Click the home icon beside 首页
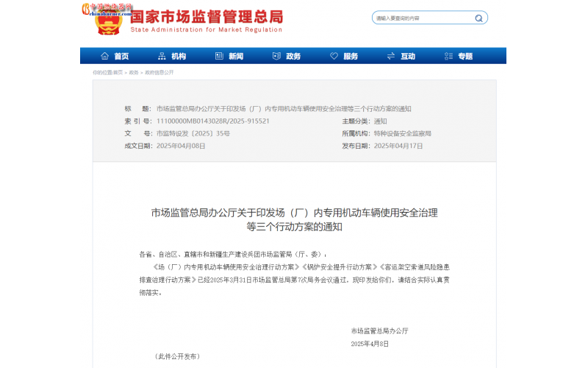Viewport: 588px width, 368px height. [x=104, y=56]
